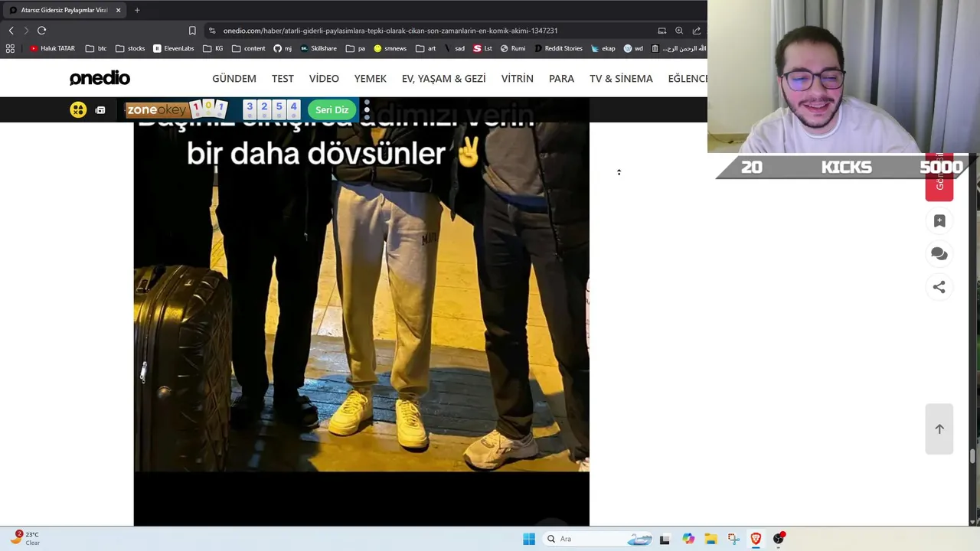This screenshot has width=980, height=551.
Task: Click the address bar URL
Action: coord(390,31)
